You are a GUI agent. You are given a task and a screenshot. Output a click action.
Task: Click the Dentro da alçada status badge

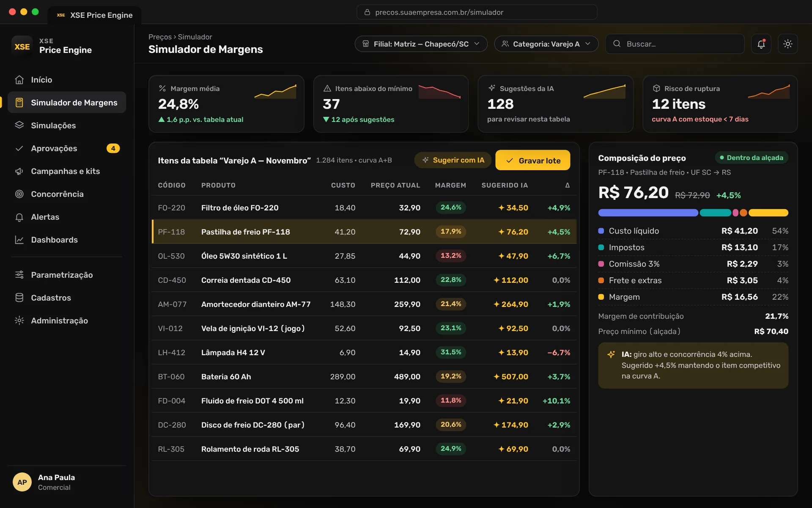pyautogui.click(x=751, y=157)
